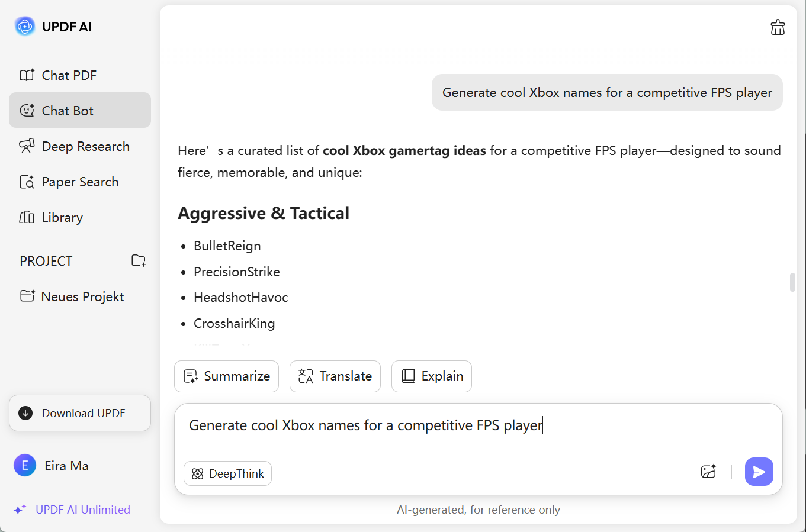806x532 pixels.
Task: Select the Neues Projekt project
Action: tap(82, 296)
